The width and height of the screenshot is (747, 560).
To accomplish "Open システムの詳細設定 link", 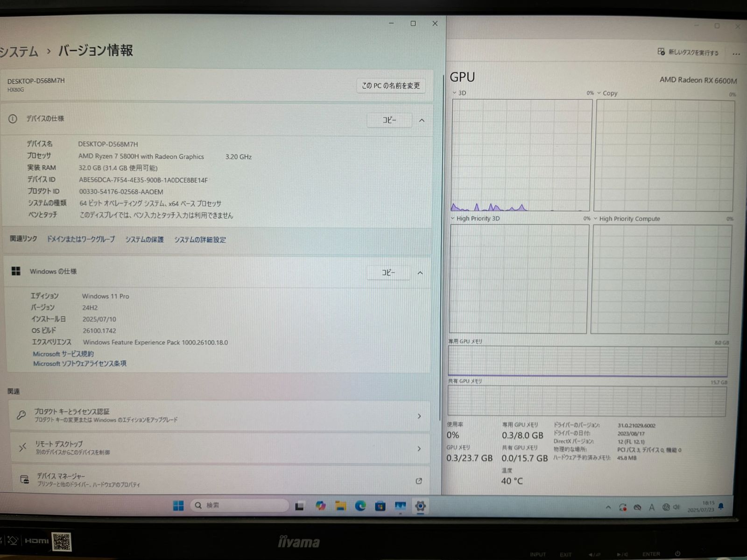I will click(200, 240).
